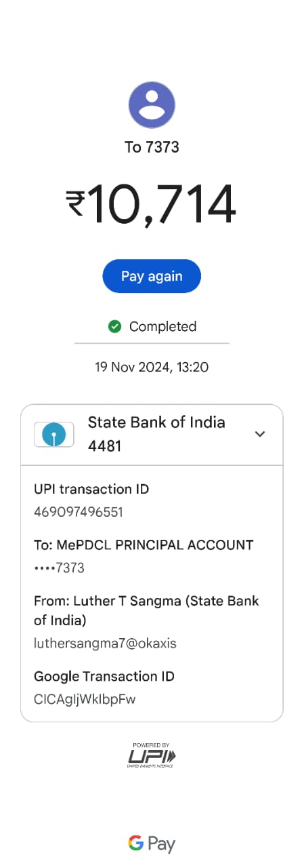Tap the recipient profile avatar icon
Screen dimensions: 304x868
point(152,105)
